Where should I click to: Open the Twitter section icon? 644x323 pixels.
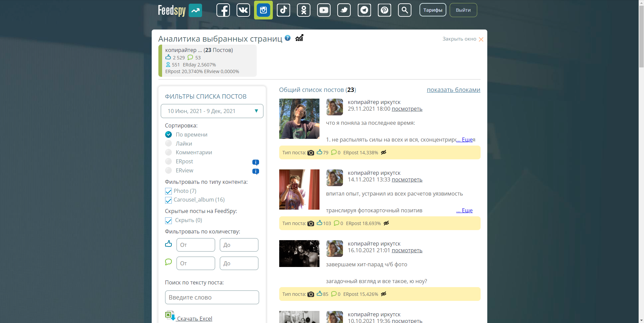coord(344,10)
